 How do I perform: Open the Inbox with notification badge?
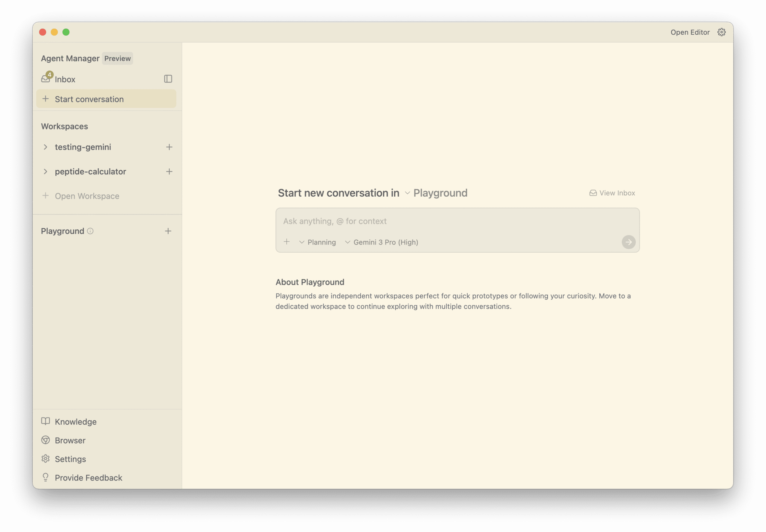64,79
